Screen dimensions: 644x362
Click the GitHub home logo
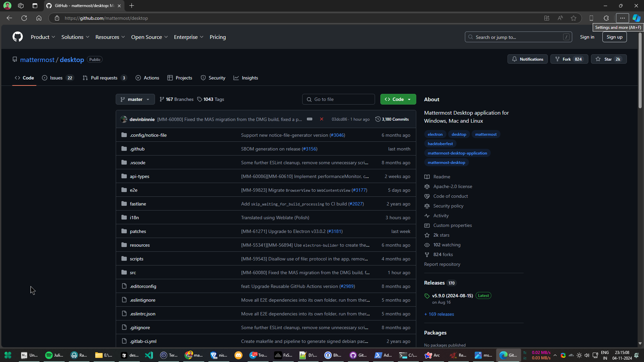click(x=17, y=37)
